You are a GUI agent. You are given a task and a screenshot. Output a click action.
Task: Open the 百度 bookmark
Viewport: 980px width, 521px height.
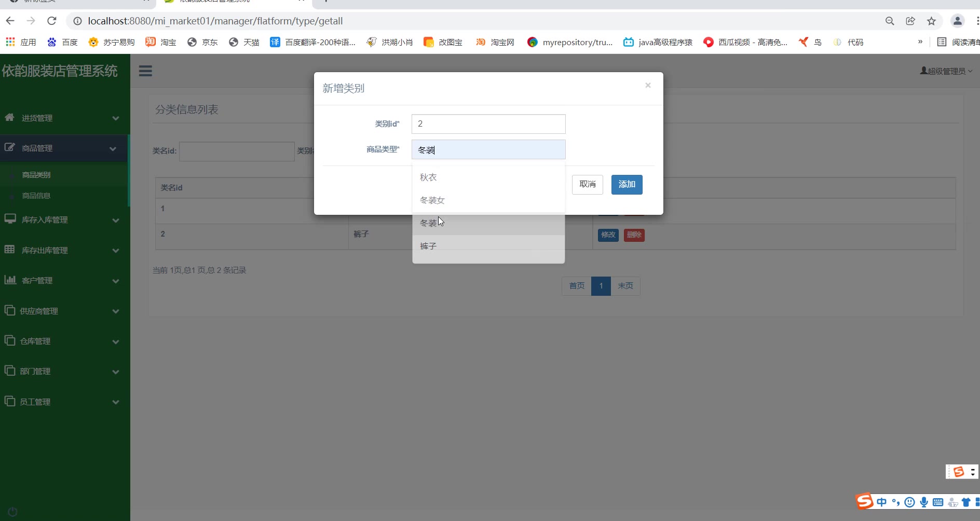pyautogui.click(x=62, y=42)
